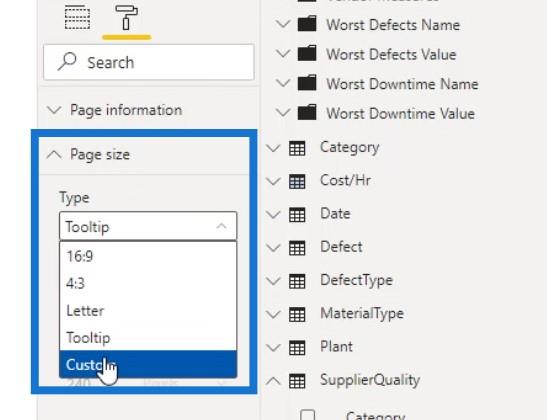The height and width of the screenshot is (420, 547).
Task: Click the SupplierQuality table icon
Action: pyautogui.click(x=297, y=381)
